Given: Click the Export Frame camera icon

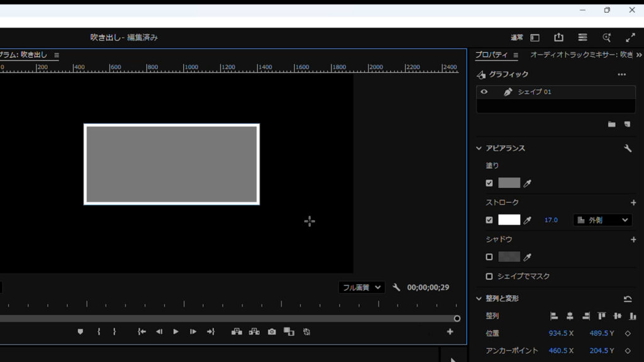Looking at the screenshot, I should [272, 332].
